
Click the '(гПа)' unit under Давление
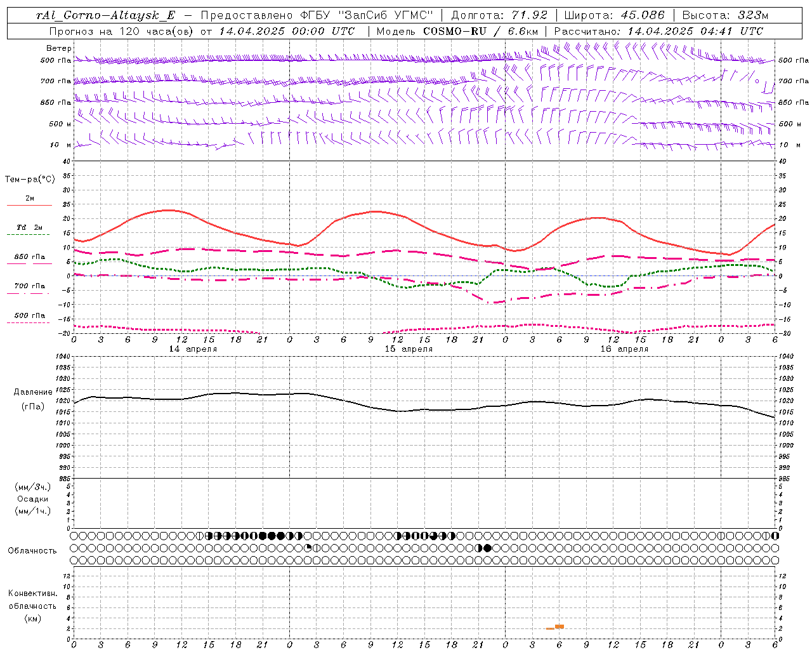pyautogui.click(x=33, y=406)
